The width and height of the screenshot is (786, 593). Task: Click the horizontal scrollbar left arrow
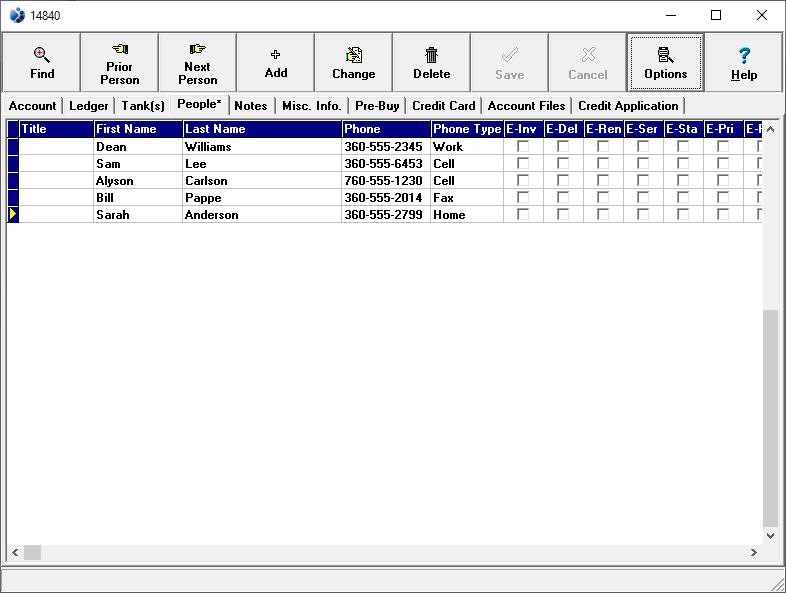(x=15, y=552)
